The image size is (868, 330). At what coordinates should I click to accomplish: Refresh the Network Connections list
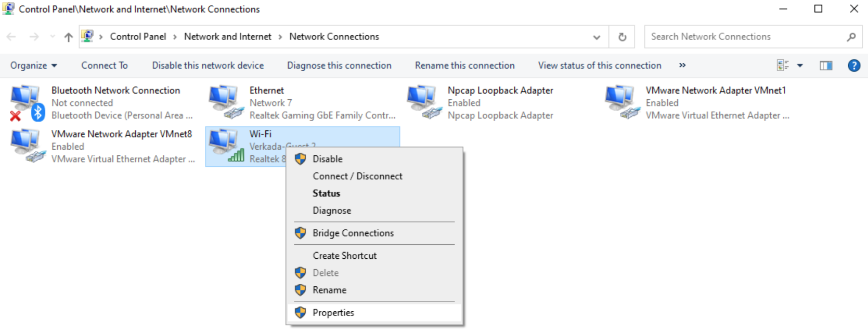(622, 37)
